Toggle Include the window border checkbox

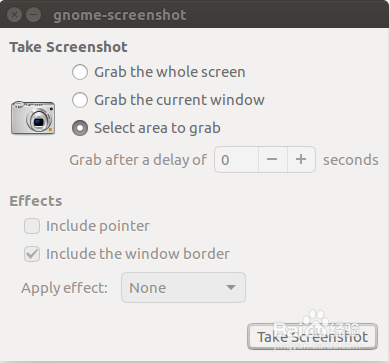32,254
